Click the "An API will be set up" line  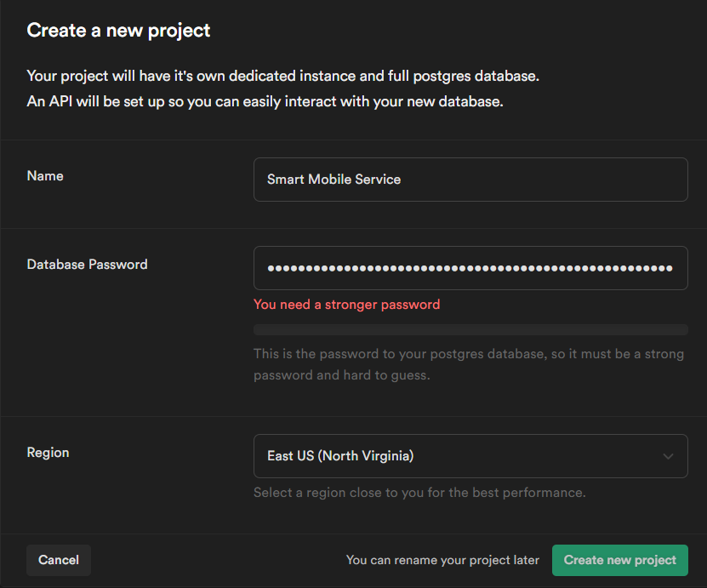point(265,102)
